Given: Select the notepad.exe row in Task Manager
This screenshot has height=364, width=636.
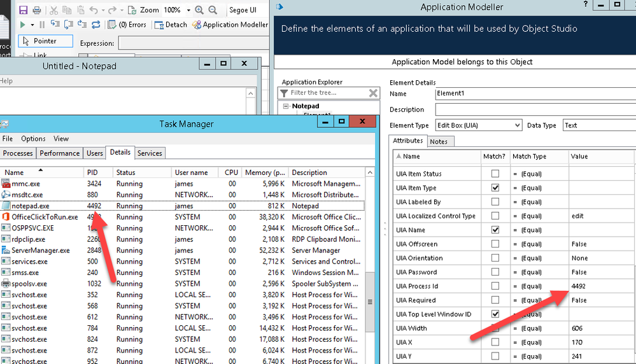Looking at the screenshot, I should (x=31, y=206).
